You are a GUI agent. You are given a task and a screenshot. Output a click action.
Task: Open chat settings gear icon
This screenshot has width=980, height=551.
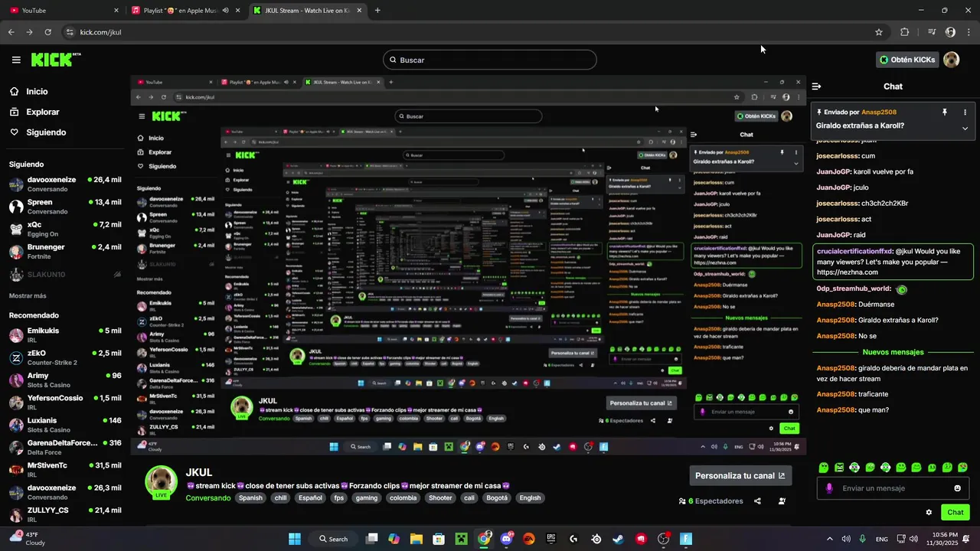tap(929, 513)
